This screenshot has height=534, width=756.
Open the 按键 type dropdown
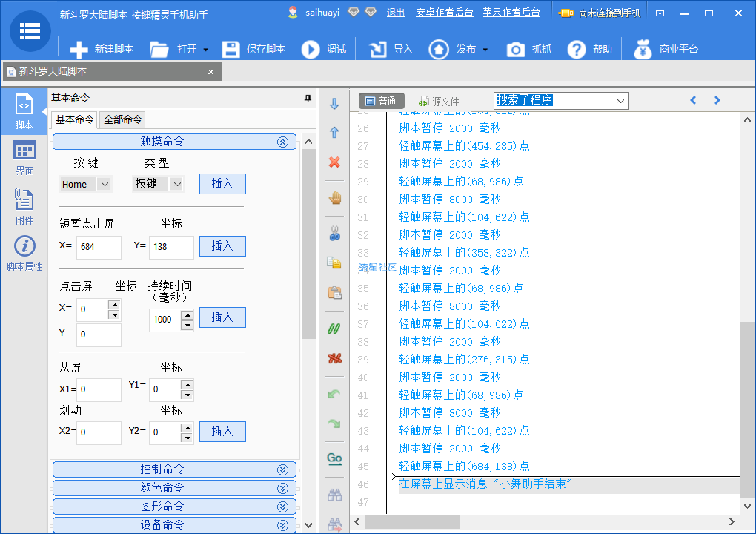[177, 184]
